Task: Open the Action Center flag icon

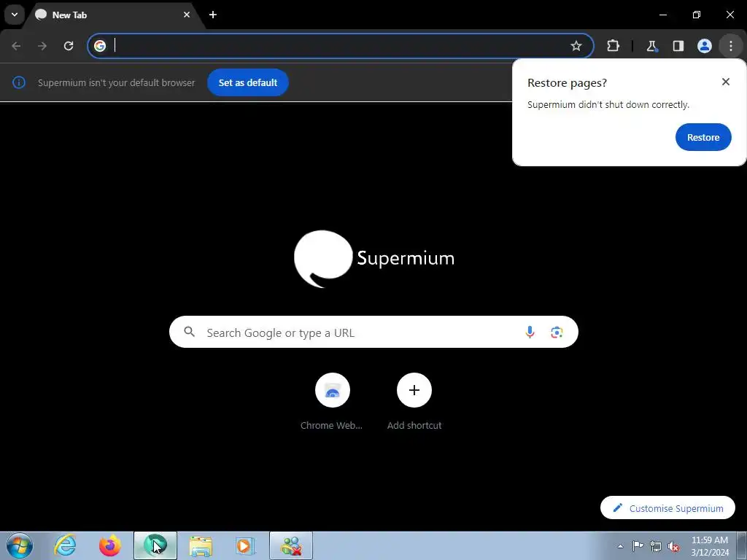Action: pos(638,546)
